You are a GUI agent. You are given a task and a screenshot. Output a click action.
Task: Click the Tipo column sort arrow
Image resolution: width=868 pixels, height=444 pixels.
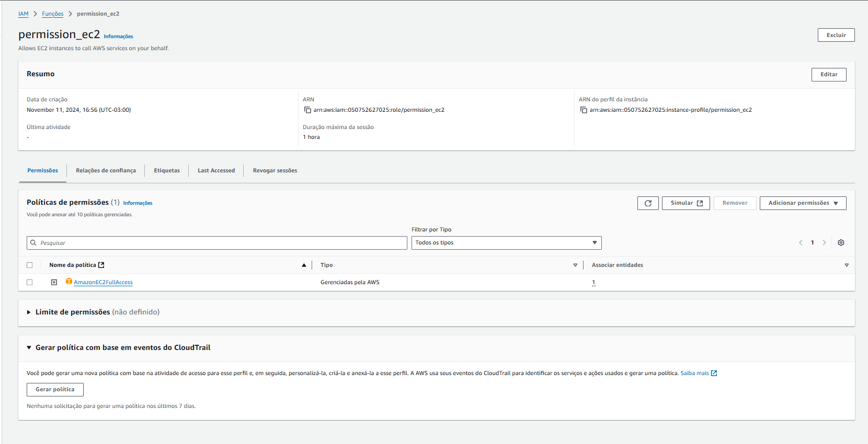pos(575,265)
